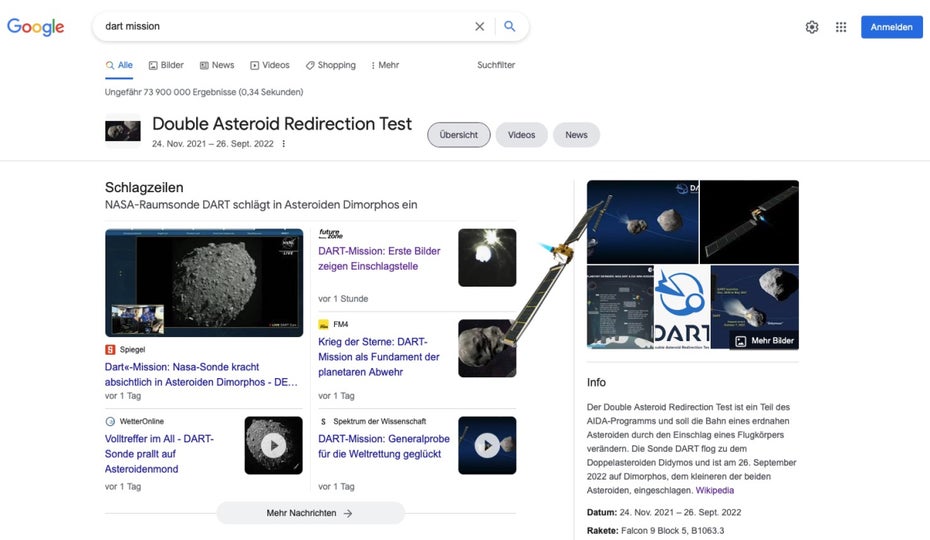Play the Spektrum der Wissenschaft video

tap(487, 445)
